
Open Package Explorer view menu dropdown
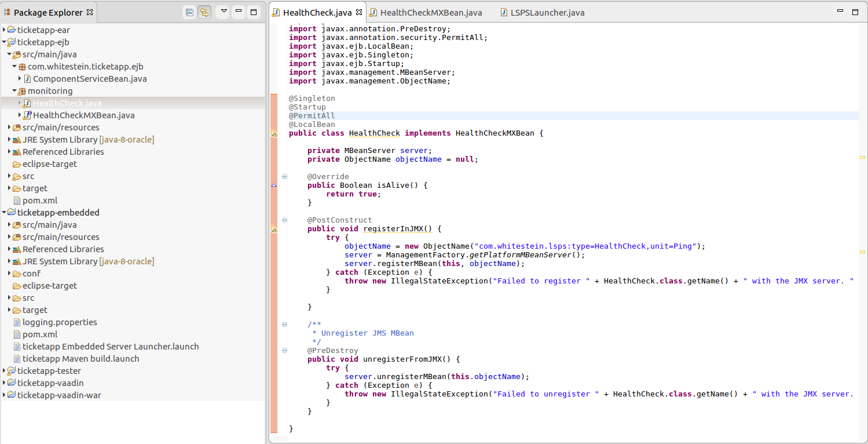click(224, 12)
